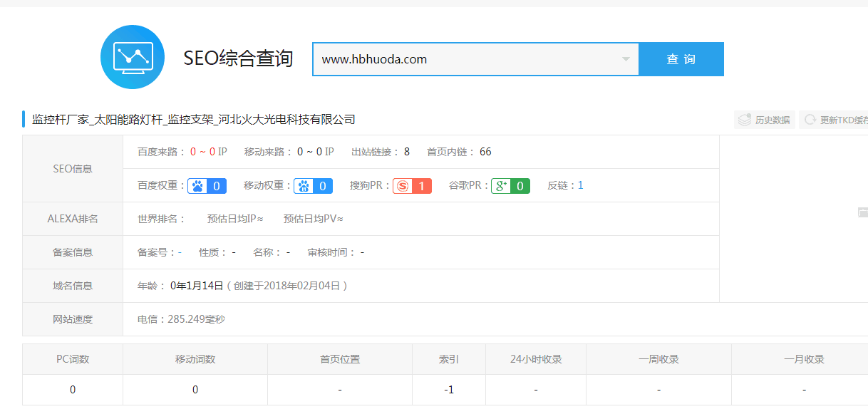Click the SEO综合查询 blue monitor logo
The width and height of the screenshot is (868, 419).
[x=133, y=57]
